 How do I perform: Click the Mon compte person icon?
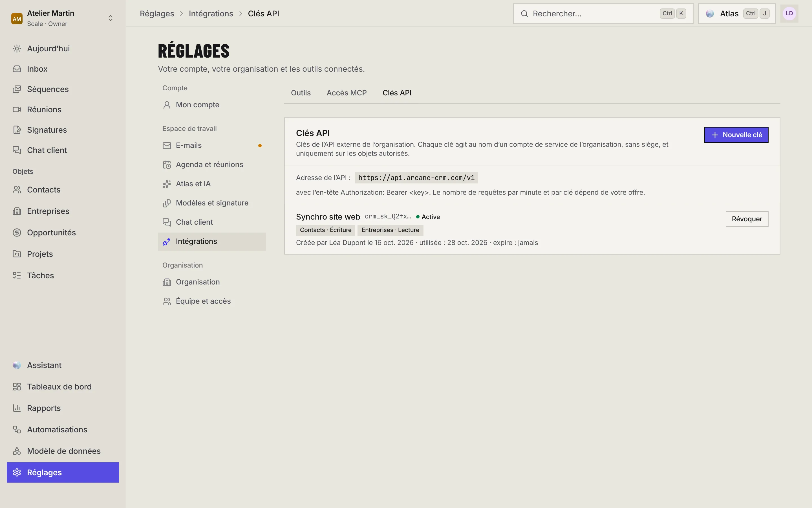[167, 105]
